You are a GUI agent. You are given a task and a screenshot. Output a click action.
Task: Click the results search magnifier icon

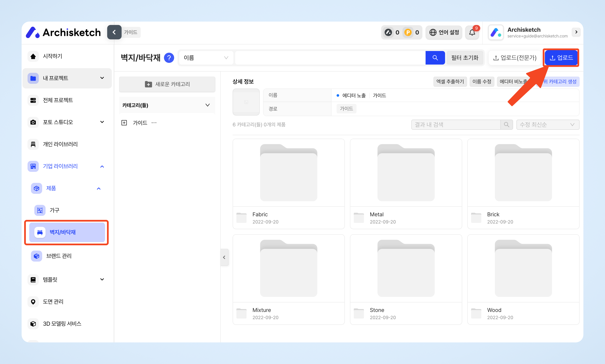506,125
